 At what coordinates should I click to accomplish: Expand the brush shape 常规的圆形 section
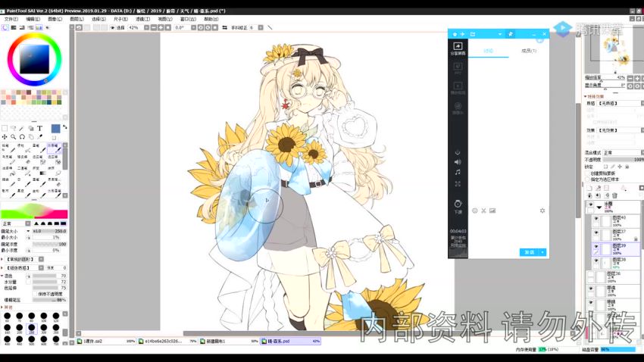2,260
